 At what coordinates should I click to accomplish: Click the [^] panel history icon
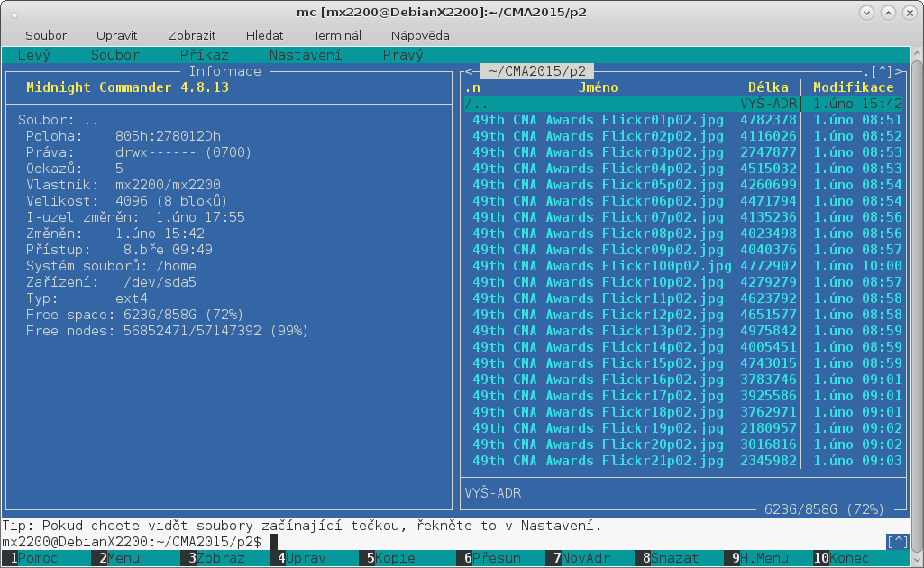click(x=883, y=71)
